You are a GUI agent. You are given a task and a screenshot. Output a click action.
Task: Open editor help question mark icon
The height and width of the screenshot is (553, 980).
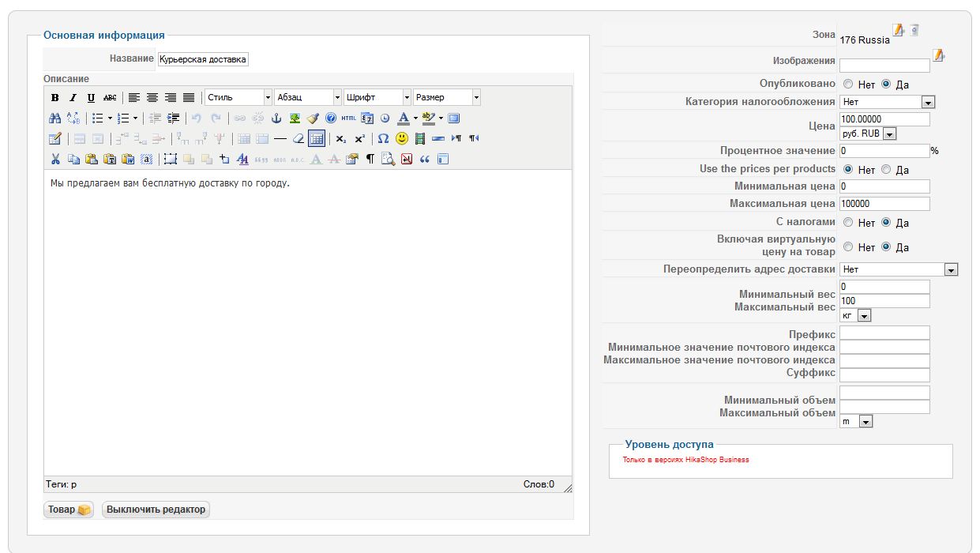[x=330, y=118]
